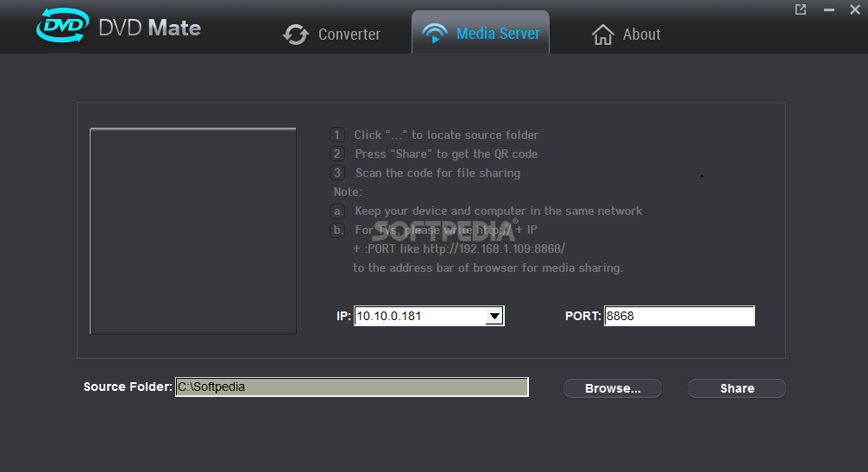Expand the IP address dropdown arrow
This screenshot has height=472, width=868.
494,316
